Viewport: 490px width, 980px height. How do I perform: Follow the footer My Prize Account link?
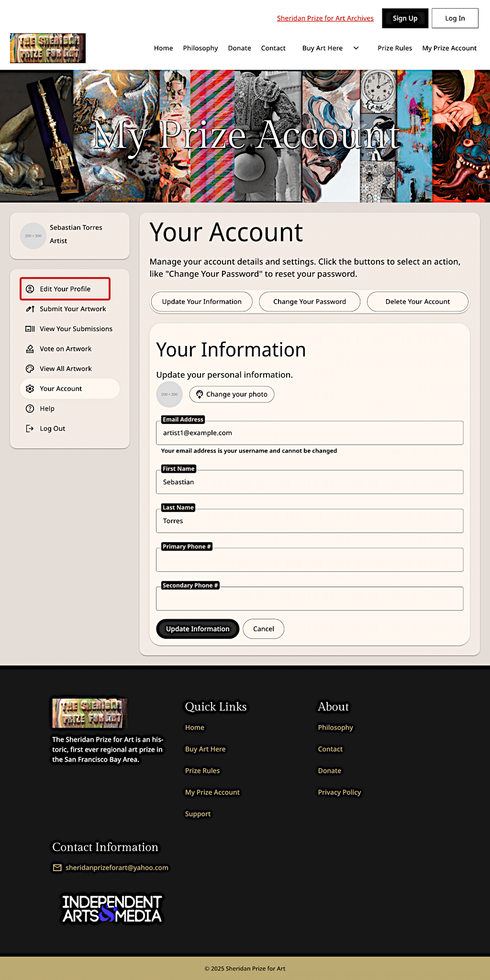tap(212, 792)
